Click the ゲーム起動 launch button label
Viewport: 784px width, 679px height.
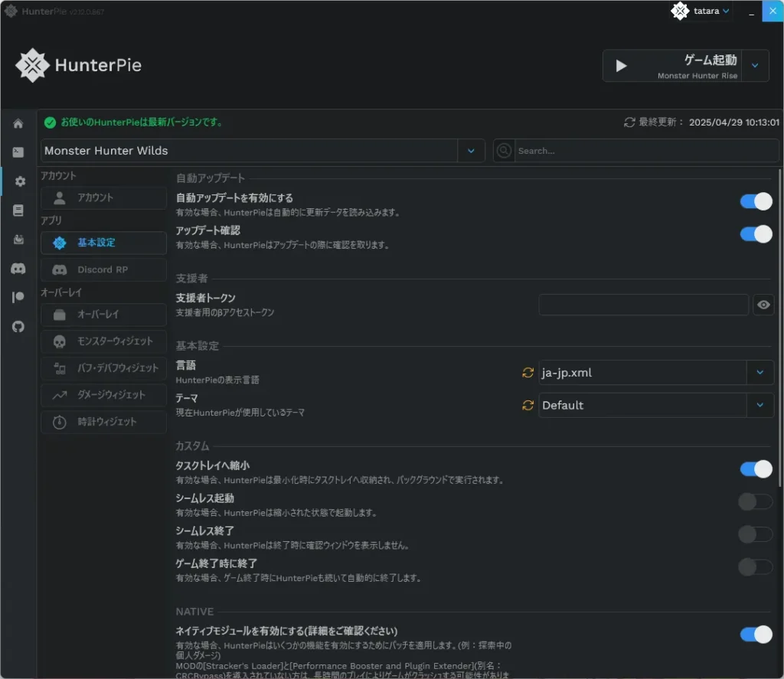point(710,60)
